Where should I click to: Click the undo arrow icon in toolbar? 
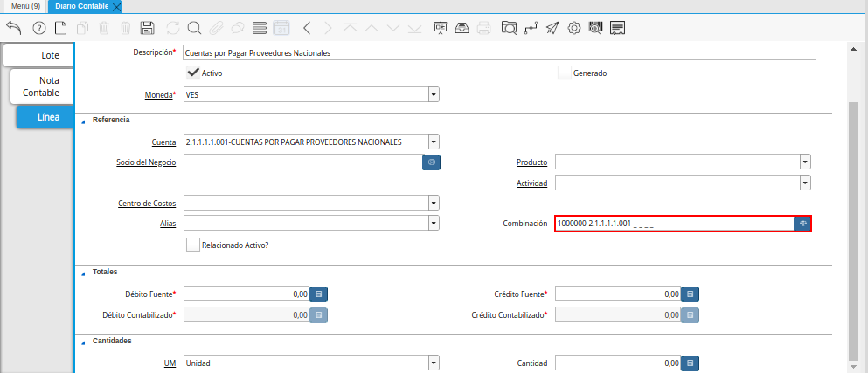[13, 28]
